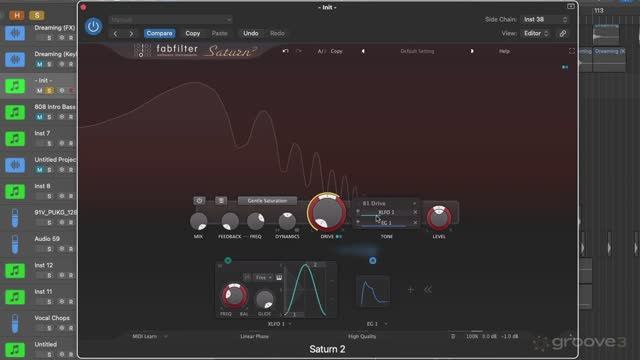Open the EG 1 name dropdown
The height and width of the screenshot is (360, 640).
point(377,324)
